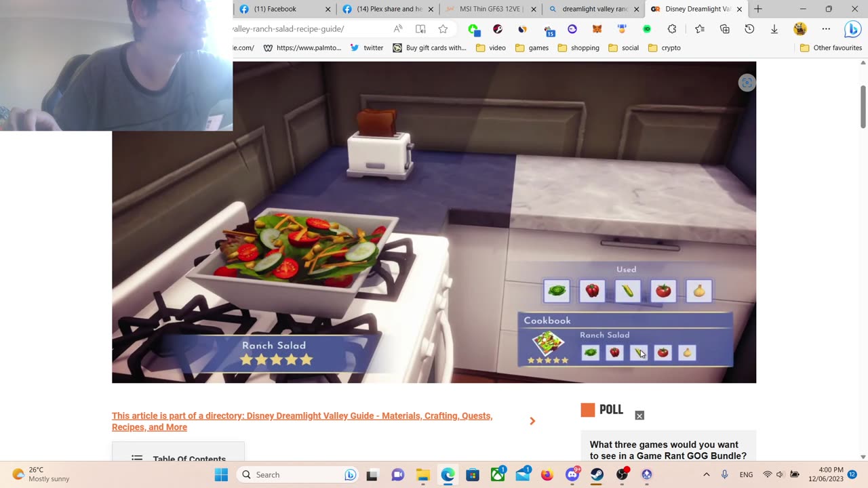Open the palmto bookmark
Image resolution: width=868 pixels, height=488 pixels.
(302, 48)
